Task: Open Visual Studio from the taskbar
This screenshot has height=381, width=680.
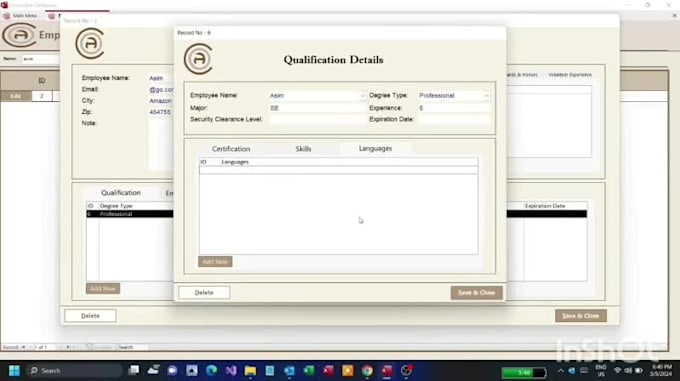Action: coord(231,371)
